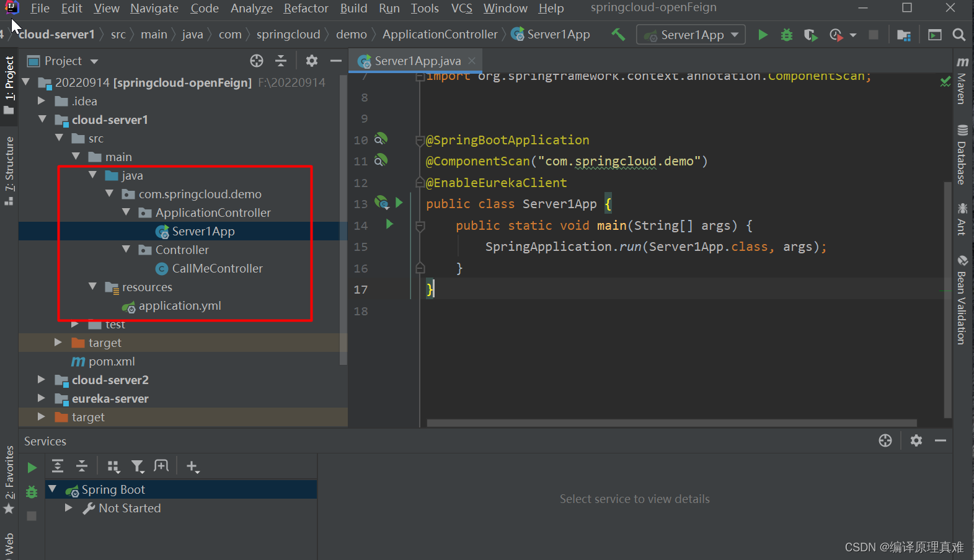Image resolution: width=974 pixels, height=560 pixels.
Task: Open the Maven tool window
Action: pyautogui.click(x=962, y=81)
